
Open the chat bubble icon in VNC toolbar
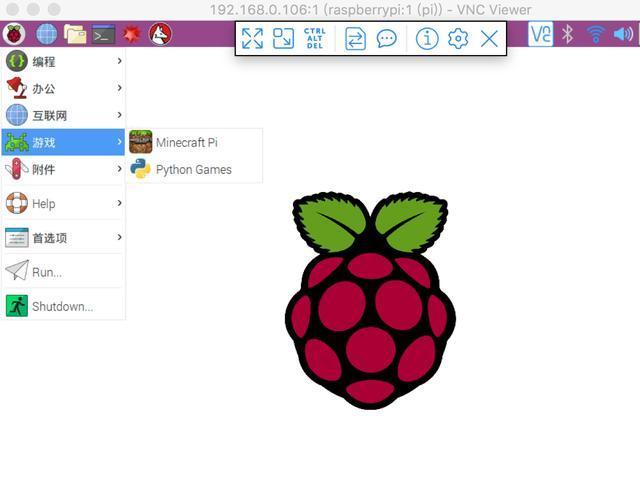coord(386,39)
